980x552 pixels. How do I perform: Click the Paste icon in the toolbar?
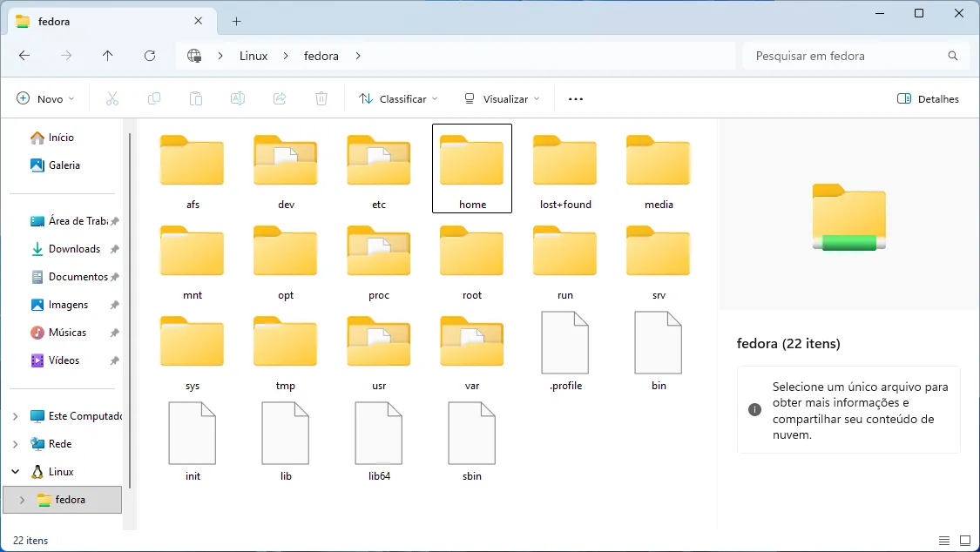click(195, 98)
